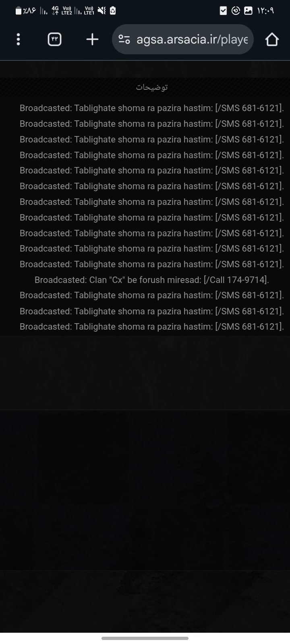
Task: Tap the circular sync notification icon
Action: coord(236,11)
